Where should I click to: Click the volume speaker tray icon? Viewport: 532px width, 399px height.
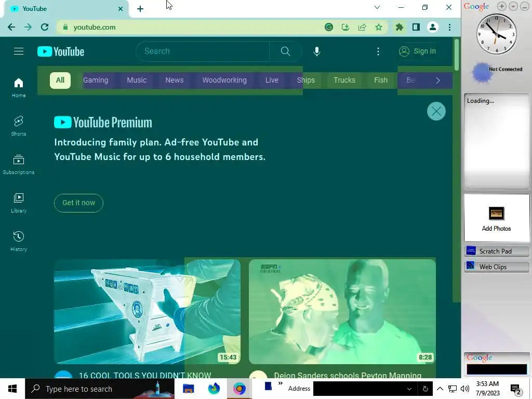click(x=465, y=389)
